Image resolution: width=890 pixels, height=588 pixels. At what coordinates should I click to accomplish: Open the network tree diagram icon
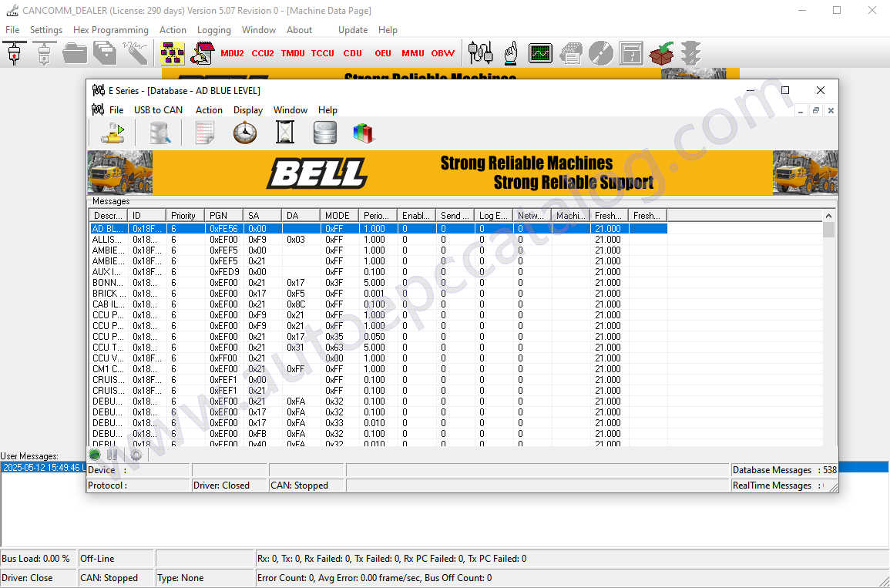tap(172, 52)
